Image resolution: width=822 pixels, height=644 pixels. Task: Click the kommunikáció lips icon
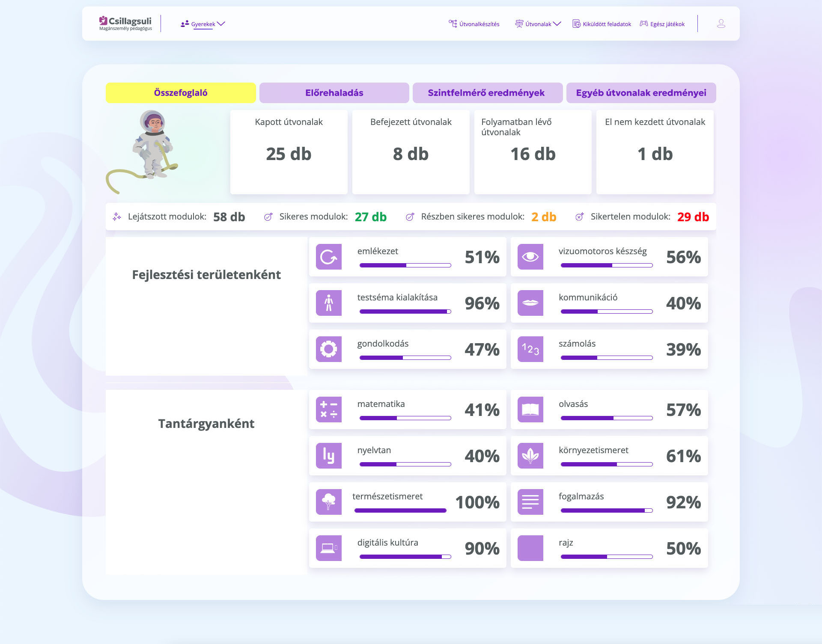click(x=530, y=303)
